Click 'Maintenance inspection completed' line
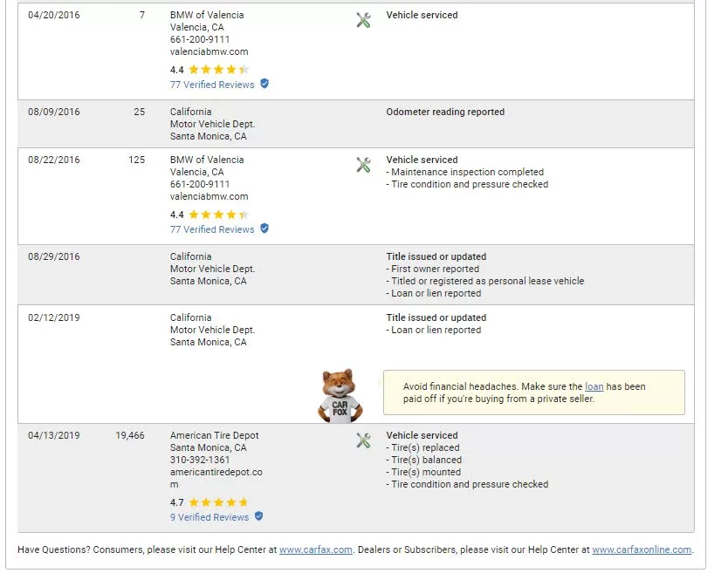This screenshot has height=580, width=728. click(464, 172)
